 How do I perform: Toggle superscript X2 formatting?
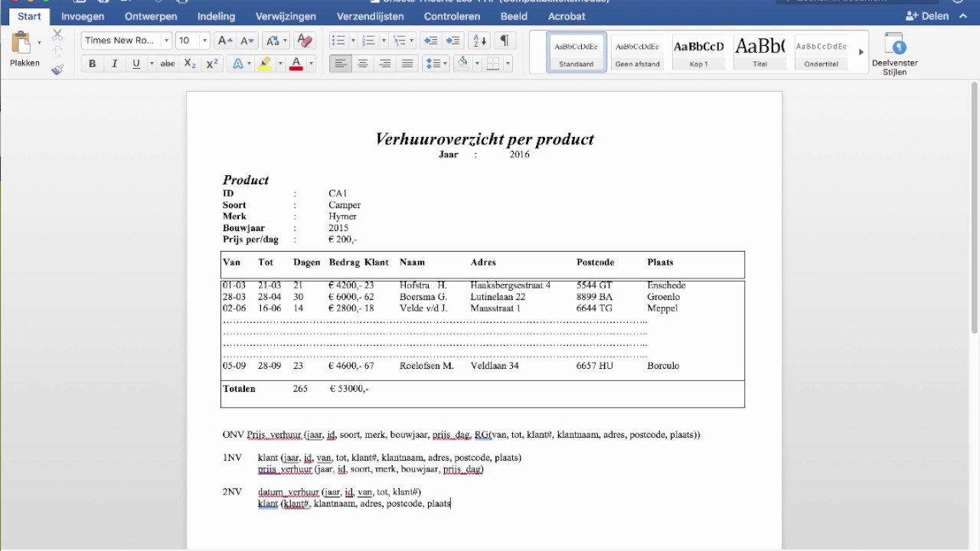coord(212,64)
